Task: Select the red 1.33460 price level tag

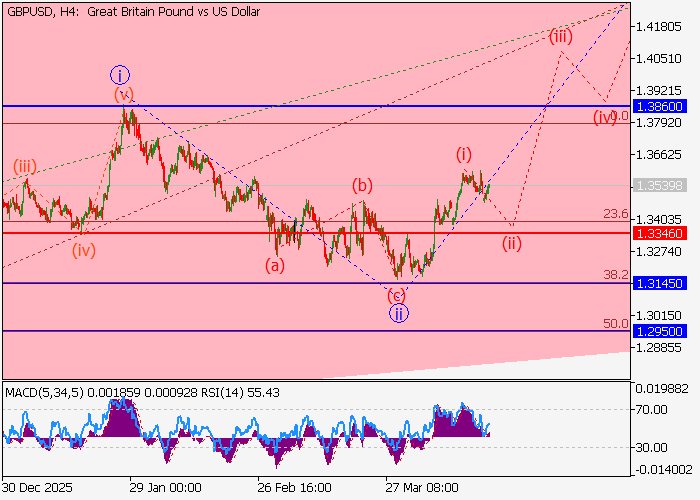Action: tap(658, 233)
